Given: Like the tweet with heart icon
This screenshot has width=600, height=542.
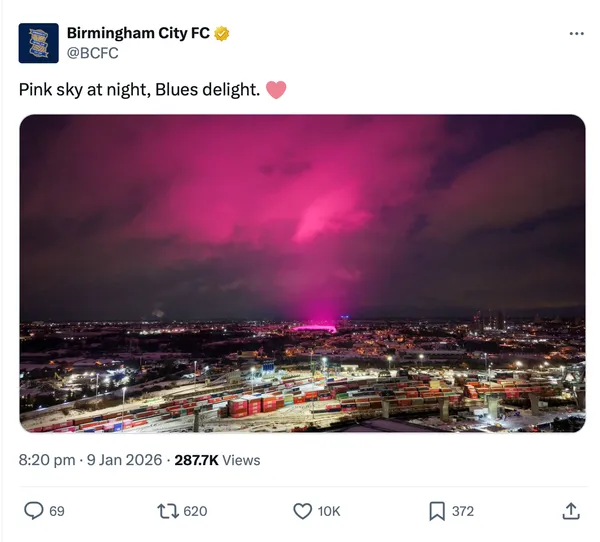Looking at the screenshot, I should tap(303, 511).
